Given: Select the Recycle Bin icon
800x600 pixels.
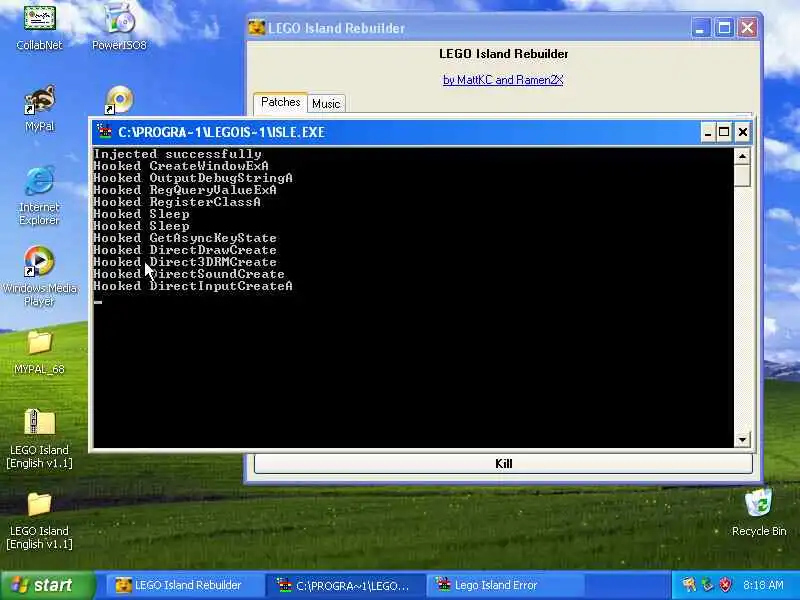Looking at the screenshot, I should pyautogui.click(x=759, y=503).
